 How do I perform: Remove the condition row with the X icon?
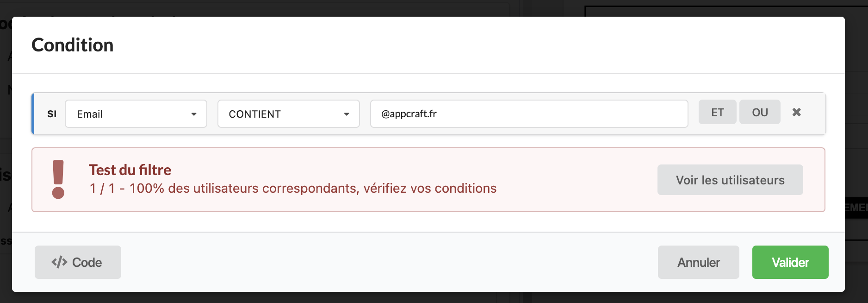[x=796, y=112]
